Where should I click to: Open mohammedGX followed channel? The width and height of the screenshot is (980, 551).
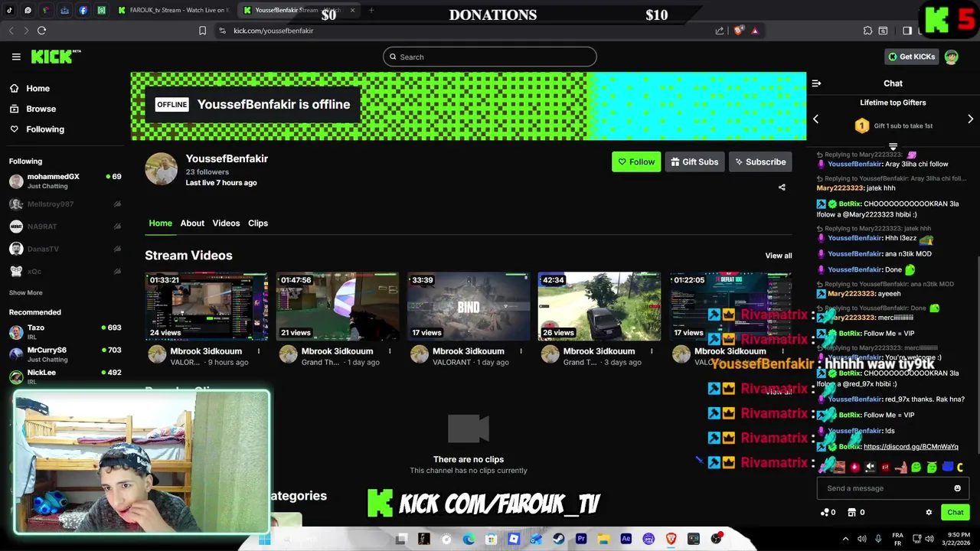click(x=65, y=181)
